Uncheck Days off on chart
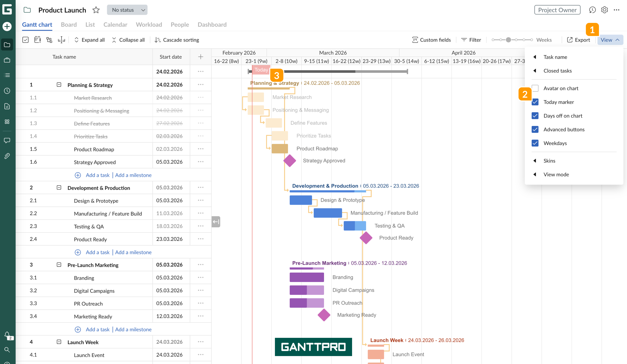 [535, 116]
